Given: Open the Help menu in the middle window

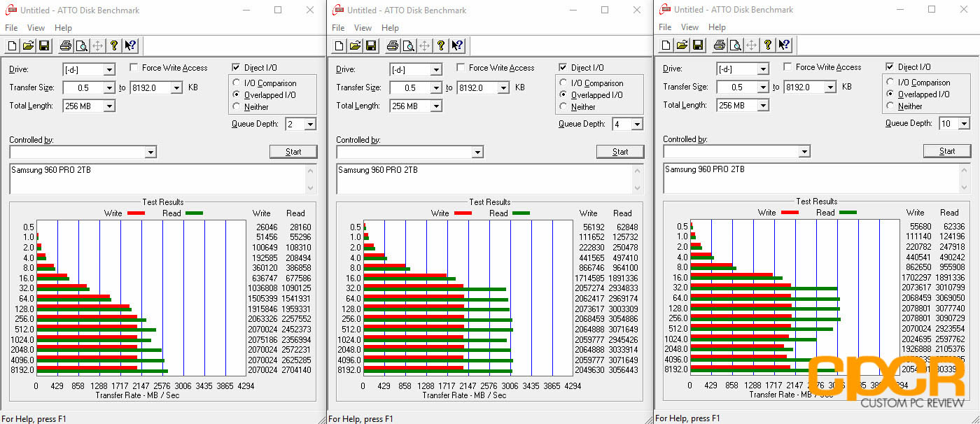Looking at the screenshot, I should coord(391,28).
